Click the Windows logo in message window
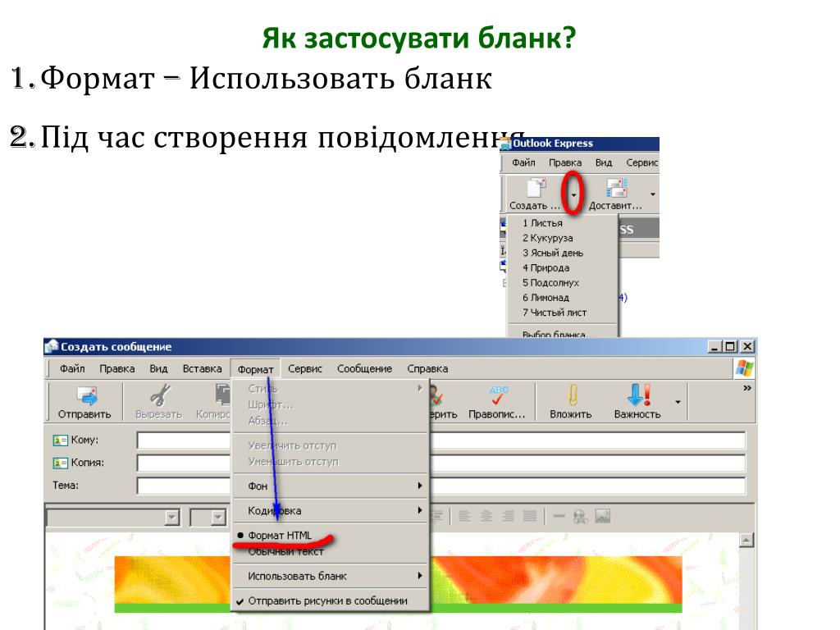The image size is (840, 630). tap(744, 368)
